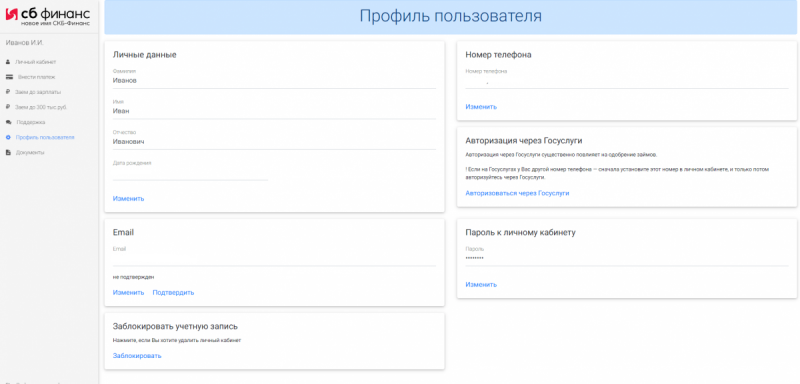Click the ruble icon beside Заем до 300 тыс.руб.
The height and width of the screenshot is (384, 800).
point(8,108)
